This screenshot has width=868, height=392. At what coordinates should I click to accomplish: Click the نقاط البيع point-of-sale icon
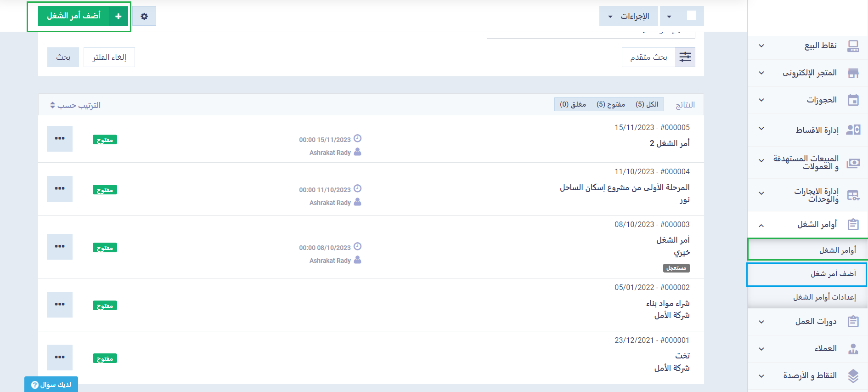[x=853, y=45]
